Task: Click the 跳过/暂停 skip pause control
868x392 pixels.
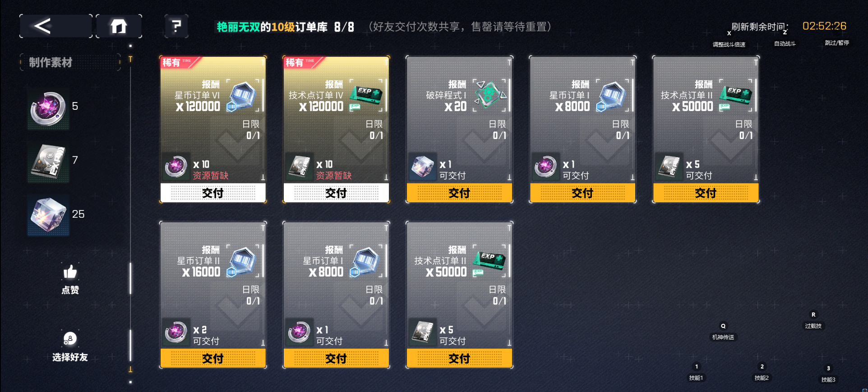Action: click(837, 42)
